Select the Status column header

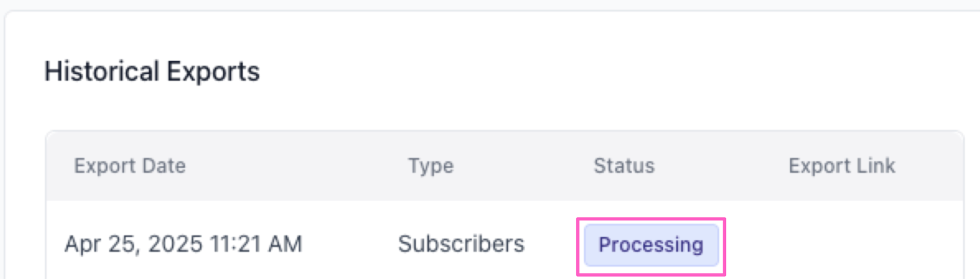click(624, 166)
